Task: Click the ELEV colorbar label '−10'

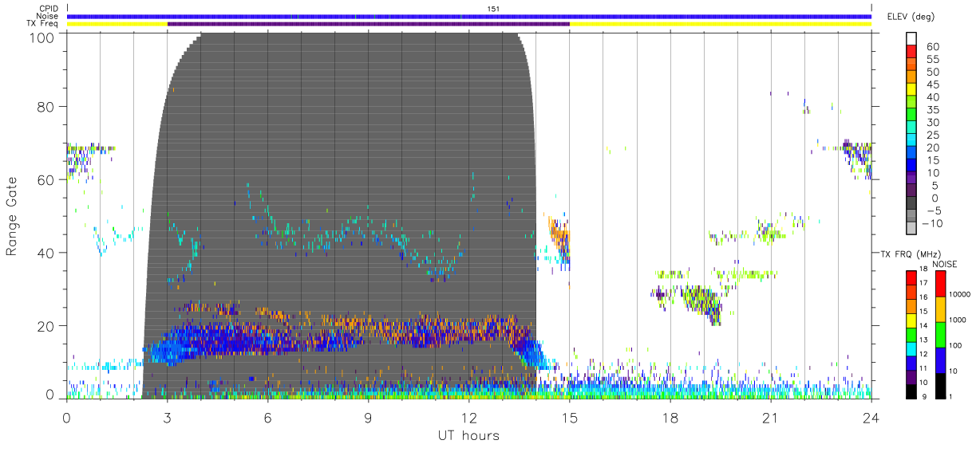Action: (x=932, y=223)
